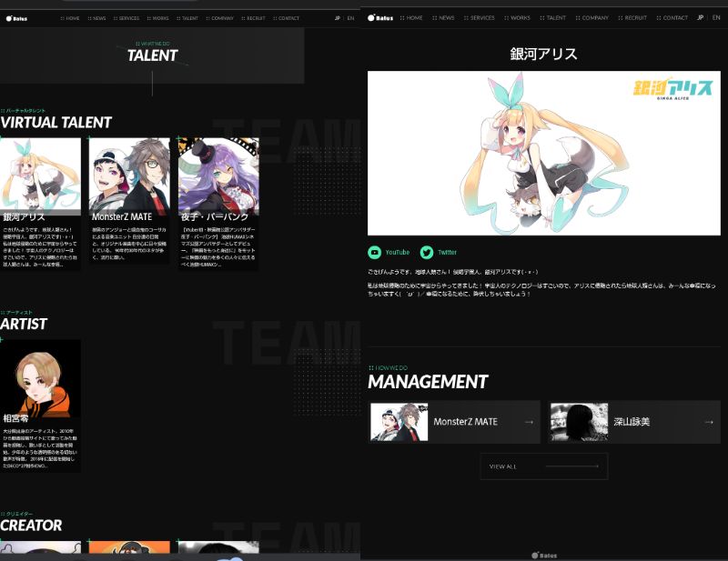
Task: Click the 銀河アリス card title
Action: pyautogui.click(x=25, y=216)
